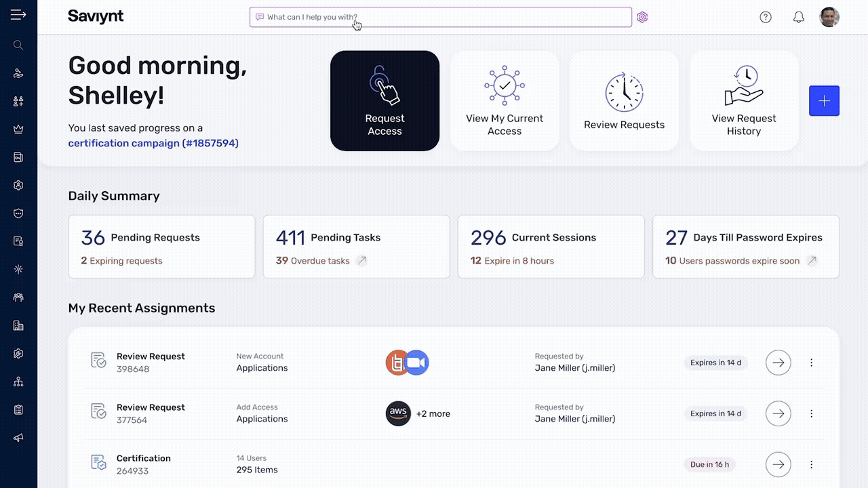The width and height of the screenshot is (868, 488).
Task: Open the certification campaign (#1857594) link
Action: (x=153, y=143)
